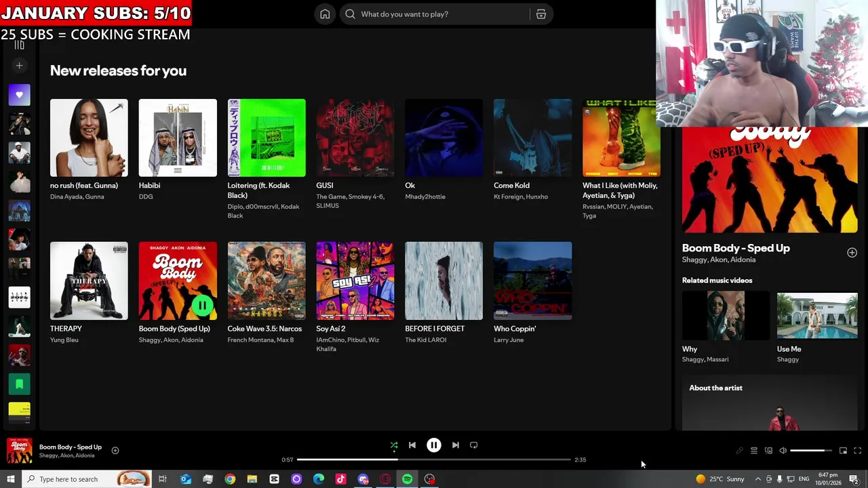Open the 'Use Me' related music video
This screenshot has width=868, height=488.
pos(817,316)
